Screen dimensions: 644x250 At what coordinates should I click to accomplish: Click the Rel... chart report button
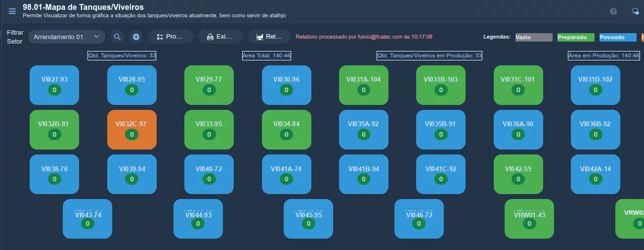tap(269, 37)
